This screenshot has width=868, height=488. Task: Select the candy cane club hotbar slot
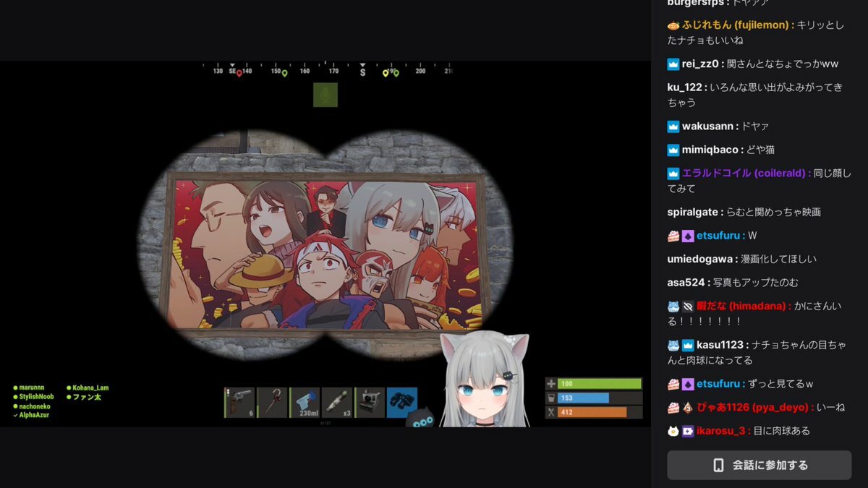point(272,402)
